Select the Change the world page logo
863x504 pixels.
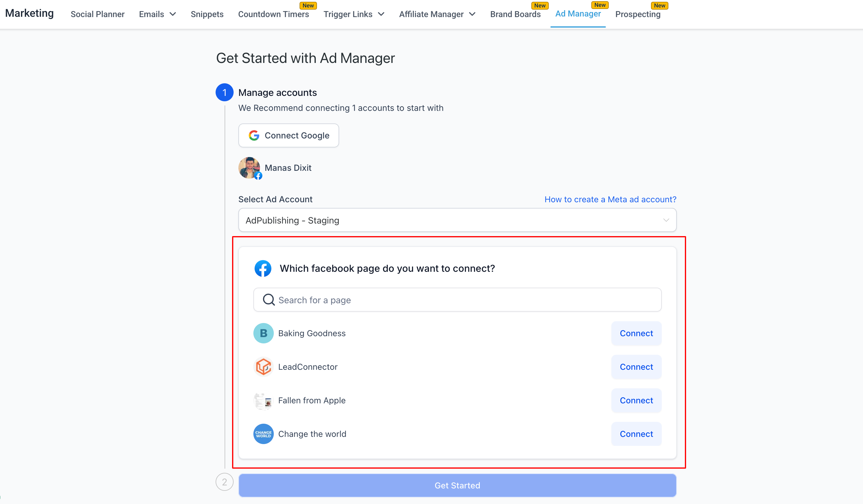pyautogui.click(x=263, y=434)
